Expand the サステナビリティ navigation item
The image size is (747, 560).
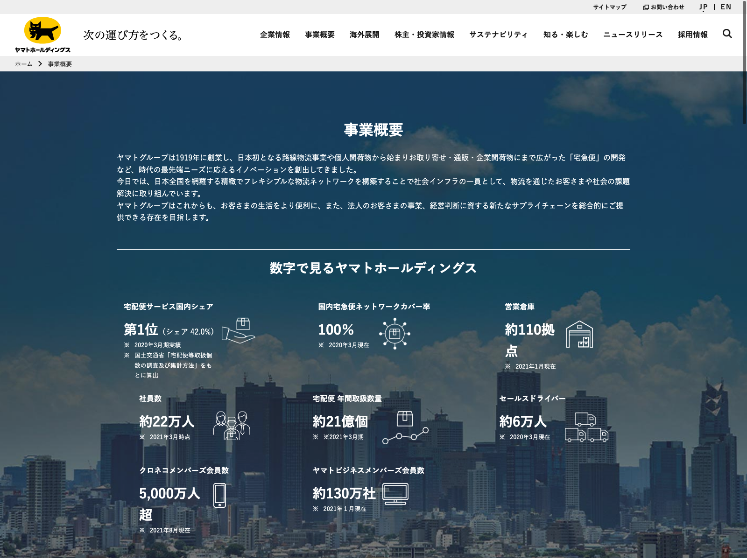[x=498, y=35]
